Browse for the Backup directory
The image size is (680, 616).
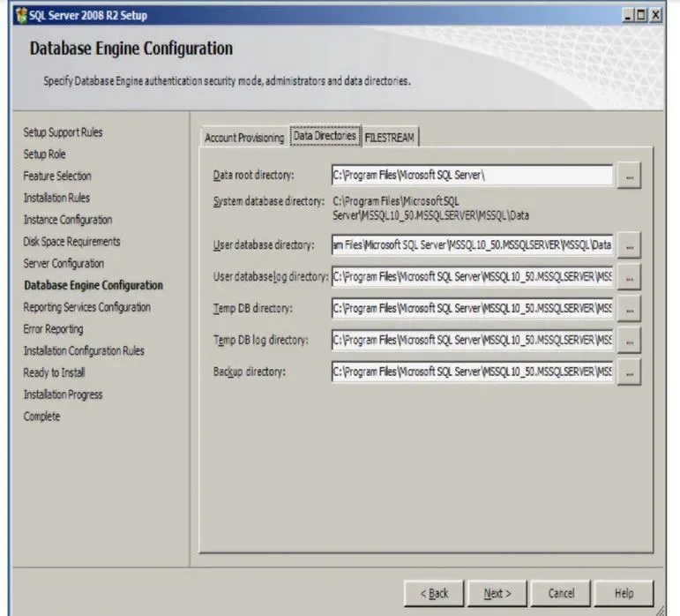(629, 372)
